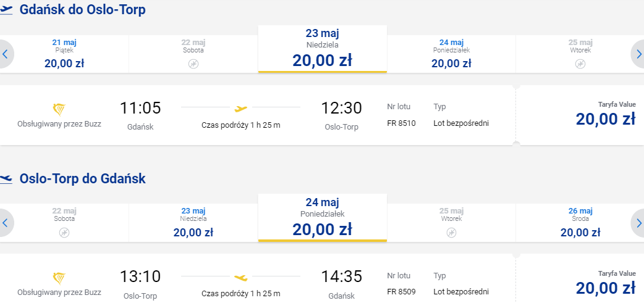This screenshot has width=644, height=303.
Task: Select return date 23 maj Niedziela
Action: (193, 223)
